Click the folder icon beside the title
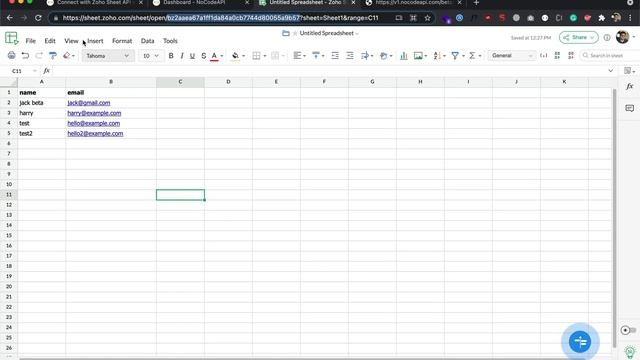 286,33
